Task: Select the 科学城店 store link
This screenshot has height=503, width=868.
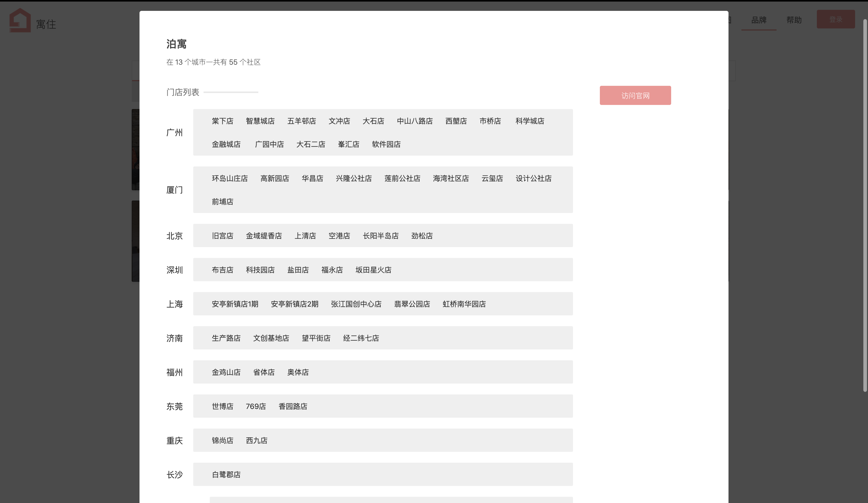Action: point(529,121)
